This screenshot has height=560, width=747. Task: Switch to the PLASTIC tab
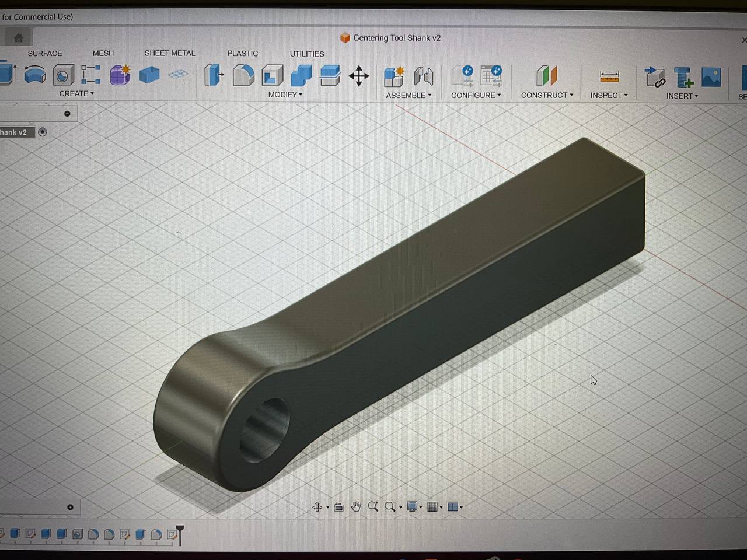[243, 53]
